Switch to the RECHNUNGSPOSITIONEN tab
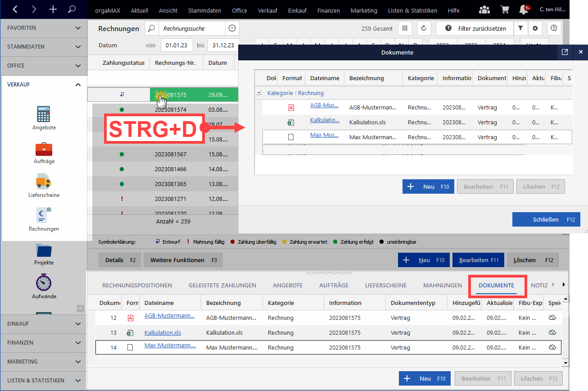The width and height of the screenshot is (588, 391). click(x=137, y=285)
